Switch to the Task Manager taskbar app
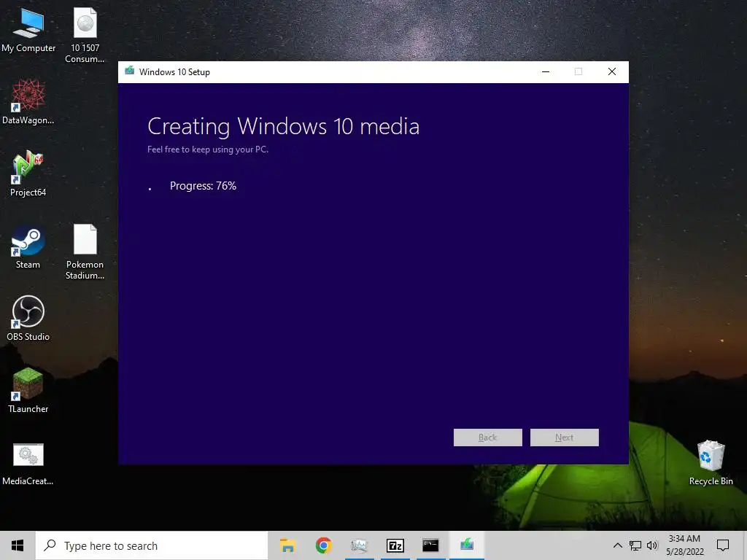Image resolution: width=747 pixels, height=560 pixels. coord(359,545)
